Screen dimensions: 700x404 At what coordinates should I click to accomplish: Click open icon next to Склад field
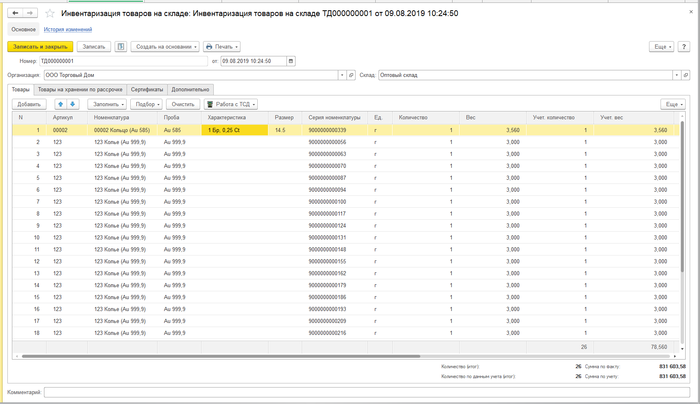pos(691,75)
